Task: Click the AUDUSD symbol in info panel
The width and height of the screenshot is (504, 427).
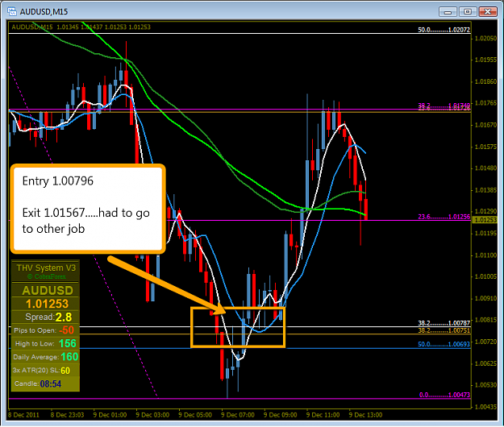Action: (x=48, y=290)
